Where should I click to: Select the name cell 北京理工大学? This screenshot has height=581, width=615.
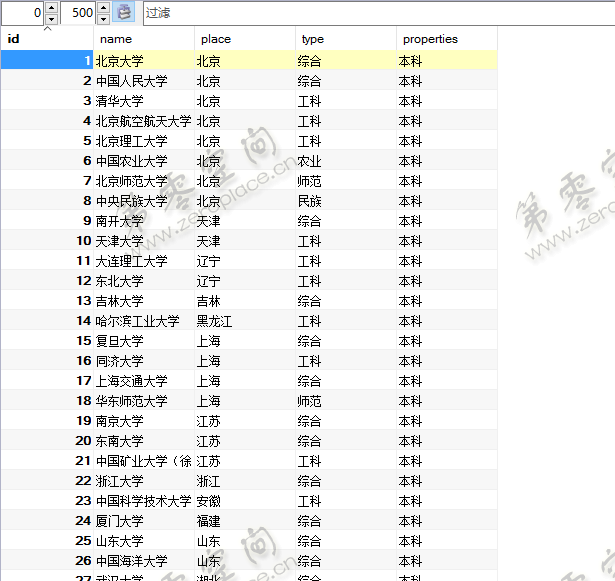144,141
